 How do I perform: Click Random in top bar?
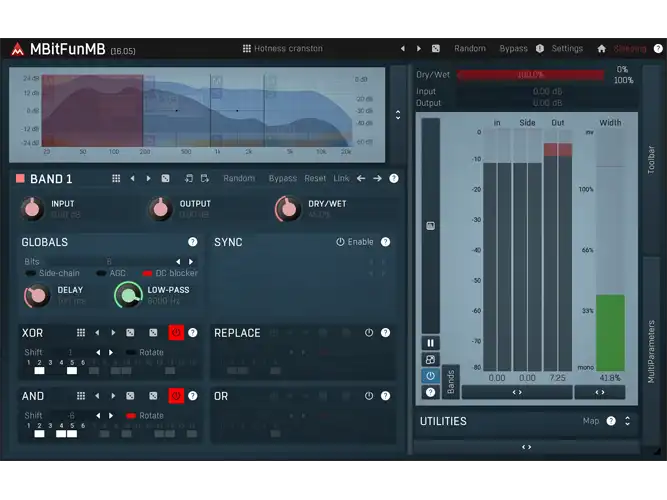pyautogui.click(x=470, y=49)
